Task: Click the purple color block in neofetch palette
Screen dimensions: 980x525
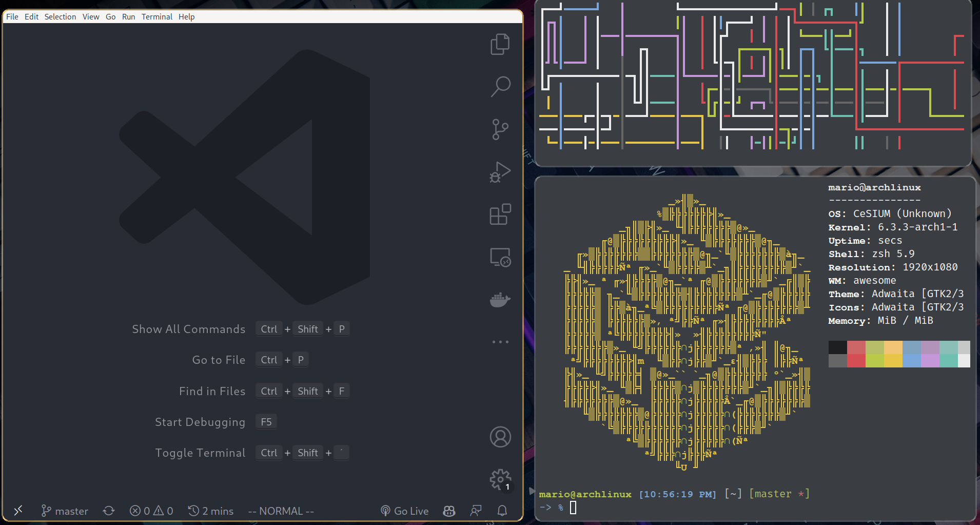Action: click(930, 361)
